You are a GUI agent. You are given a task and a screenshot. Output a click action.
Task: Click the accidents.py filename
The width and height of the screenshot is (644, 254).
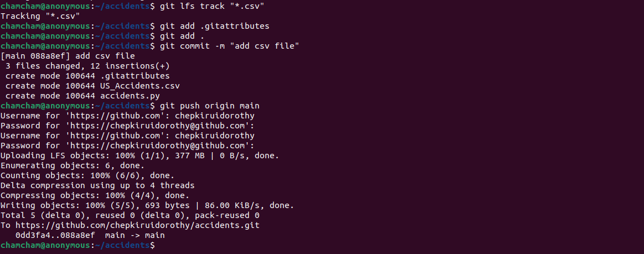pos(130,96)
